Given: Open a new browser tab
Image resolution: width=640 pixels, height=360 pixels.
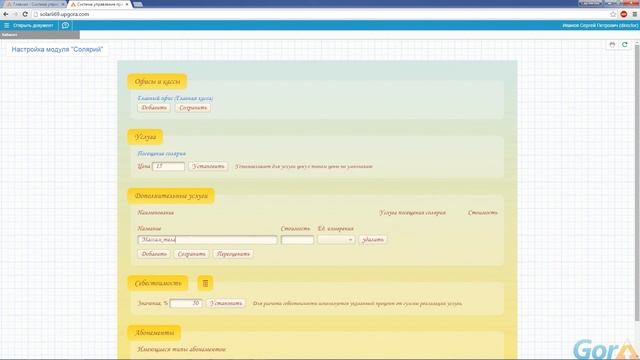Looking at the screenshot, I should (138, 4).
